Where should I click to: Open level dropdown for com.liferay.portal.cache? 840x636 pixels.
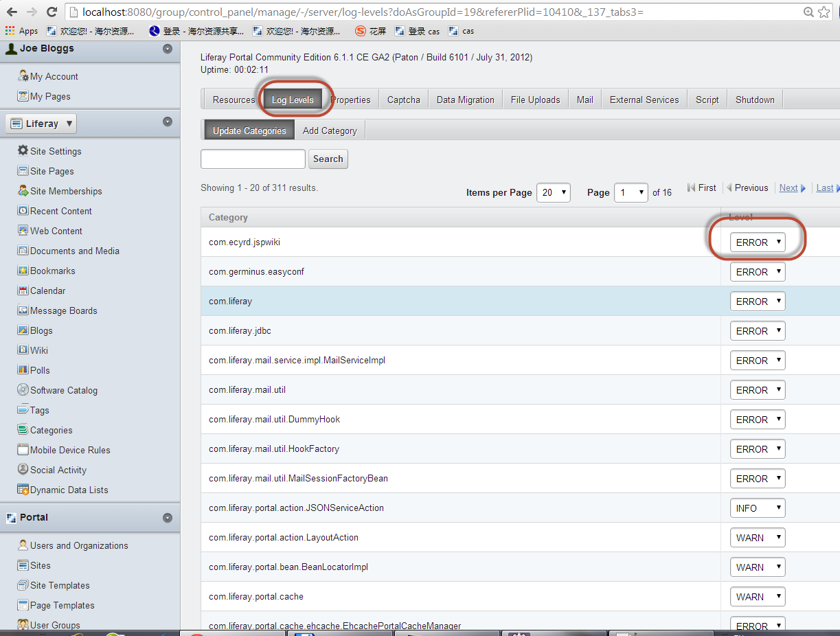758,597
